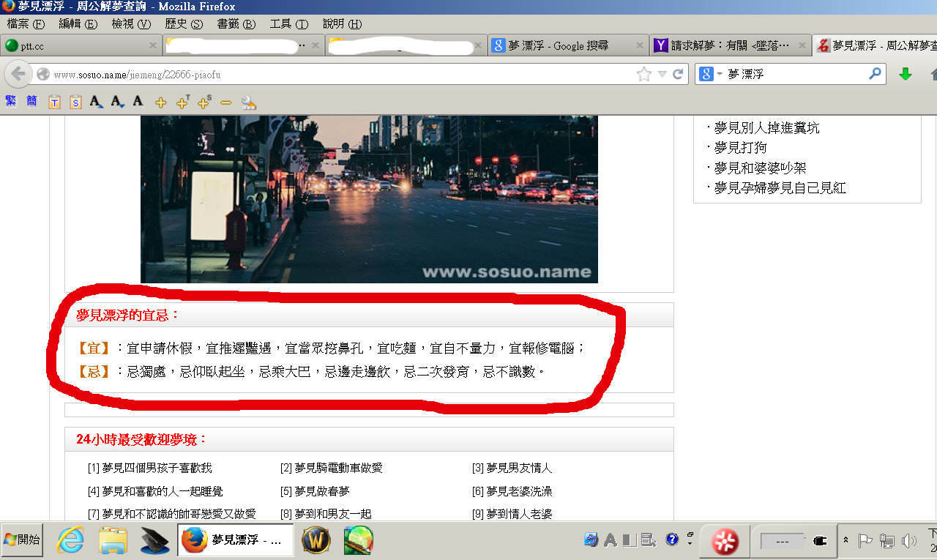The height and width of the screenshot is (560, 937).
Task: Open link 夢見男友情人
Action: point(519,468)
